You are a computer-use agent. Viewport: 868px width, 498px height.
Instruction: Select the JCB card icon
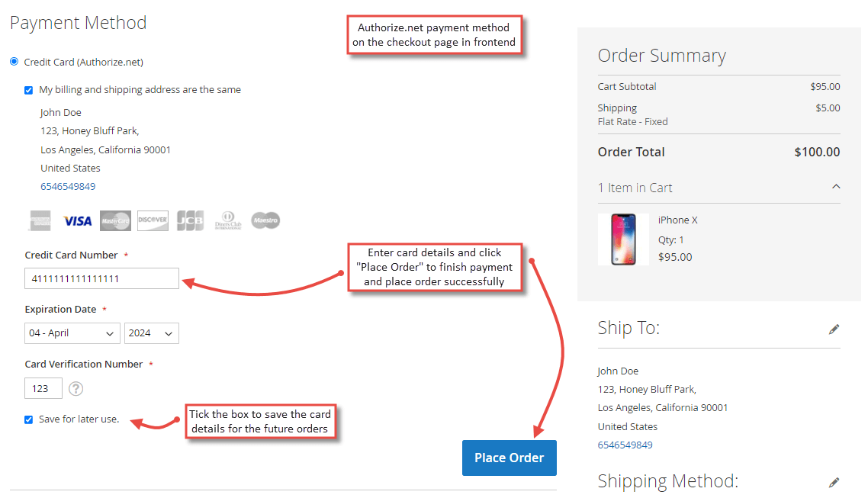[x=189, y=220]
